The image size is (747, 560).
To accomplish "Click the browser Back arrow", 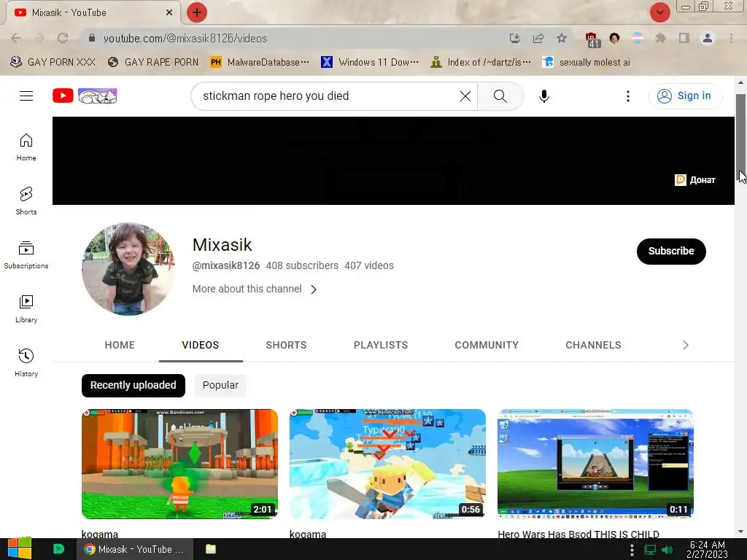I will click(16, 38).
